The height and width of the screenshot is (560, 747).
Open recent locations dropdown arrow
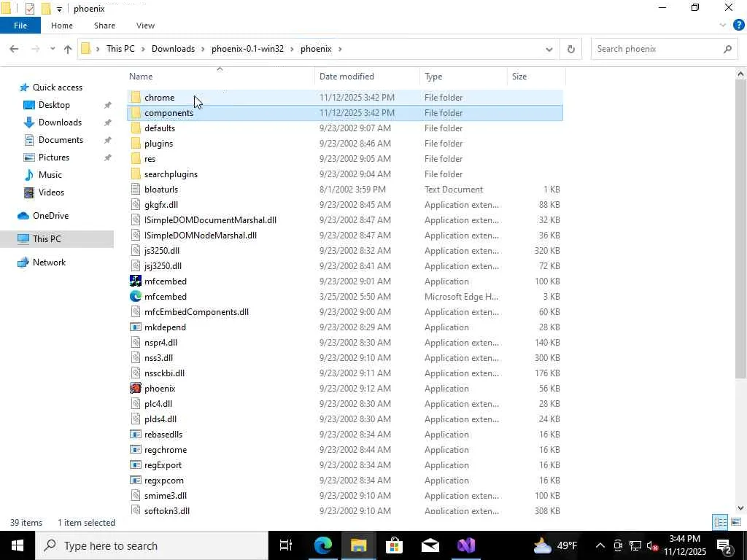pyautogui.click(x=53, y=49)
